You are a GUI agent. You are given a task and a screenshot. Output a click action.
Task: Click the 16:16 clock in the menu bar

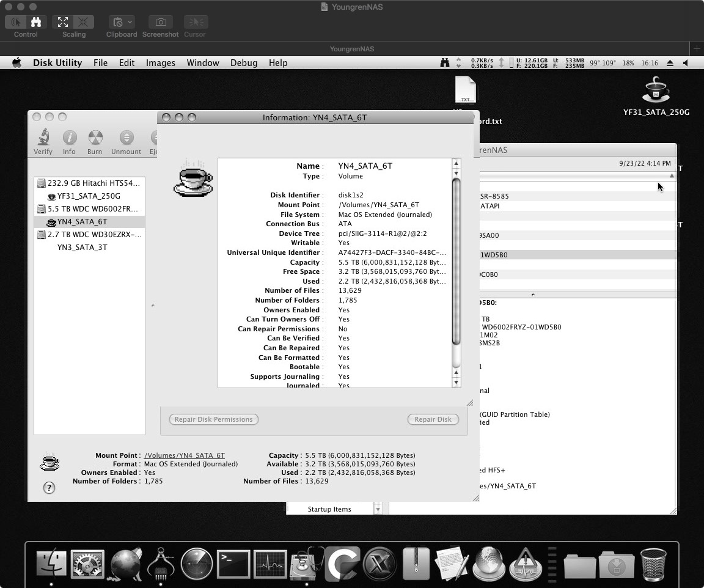649,63
